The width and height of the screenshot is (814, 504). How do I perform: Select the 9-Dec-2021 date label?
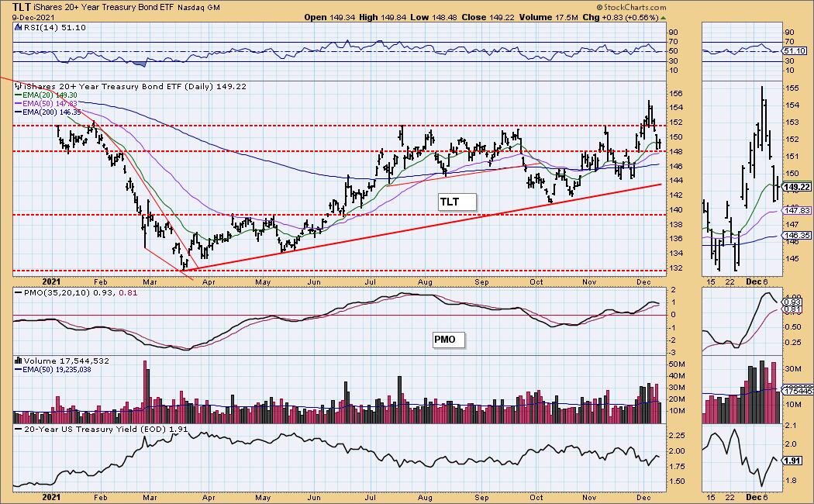tap(34, 17)
